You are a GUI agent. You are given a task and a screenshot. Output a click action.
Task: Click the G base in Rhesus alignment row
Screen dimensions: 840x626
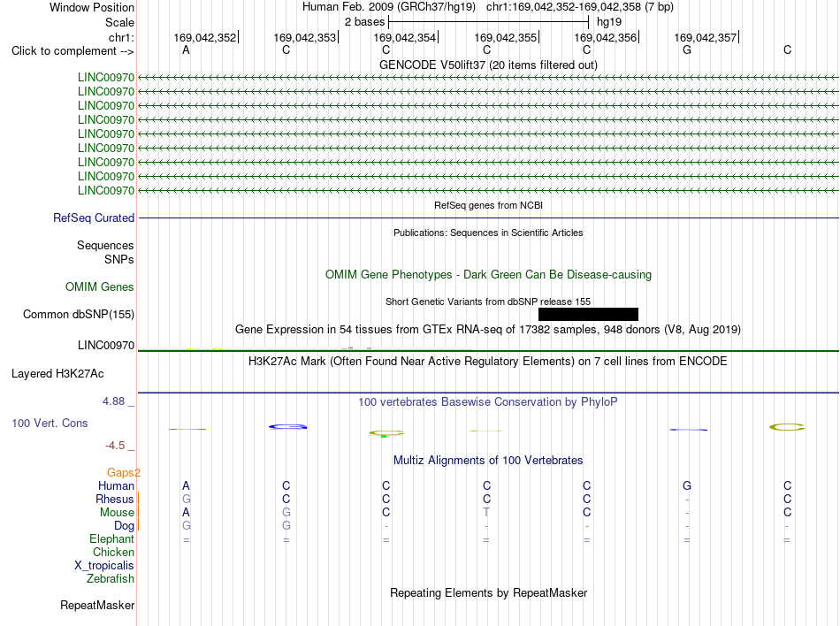186,499
